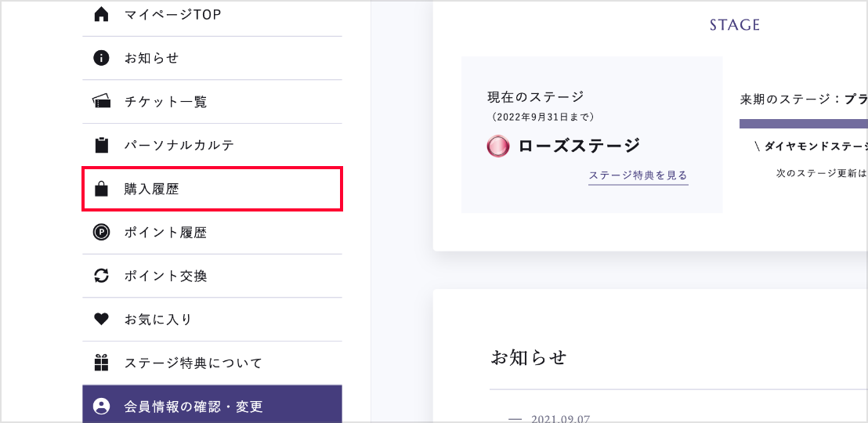Click the clipboard icon for パーソナルカルテ
Screen dimensions: 868x423
(101, 145)
